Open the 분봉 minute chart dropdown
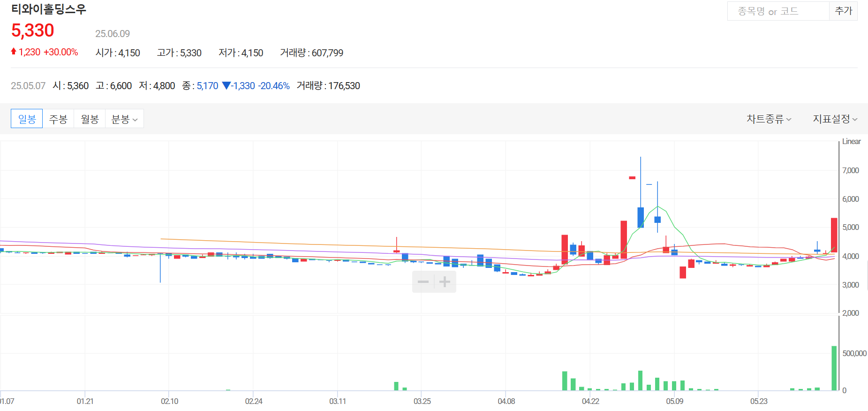Viewport: 868px width, 411px height. (124, 119)
